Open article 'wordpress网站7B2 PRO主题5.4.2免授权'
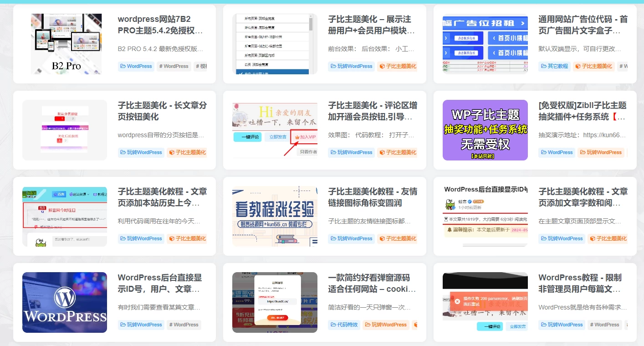This screenshot has width=644, height=346. [x=160, y=25]
